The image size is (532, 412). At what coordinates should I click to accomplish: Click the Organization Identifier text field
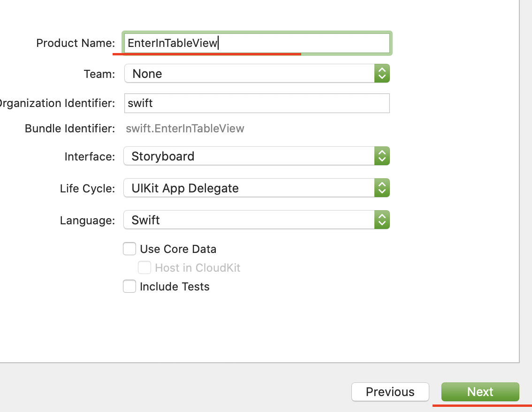pos(257,103)
